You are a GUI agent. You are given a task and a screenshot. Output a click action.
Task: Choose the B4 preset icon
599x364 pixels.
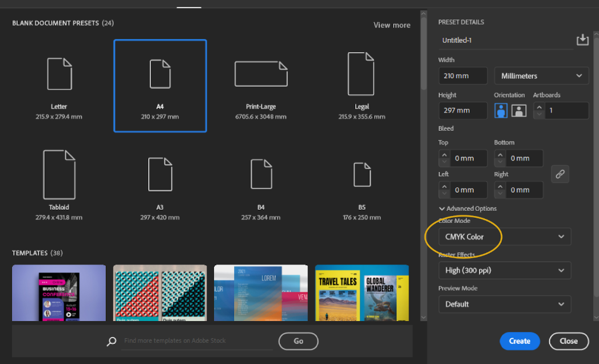coord(261,175)
